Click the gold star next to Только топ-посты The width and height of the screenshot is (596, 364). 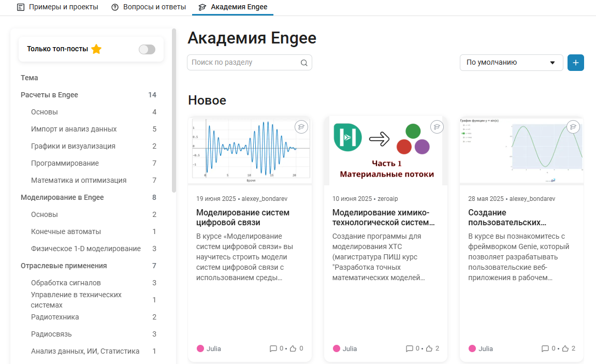click(x=96, y=49)
